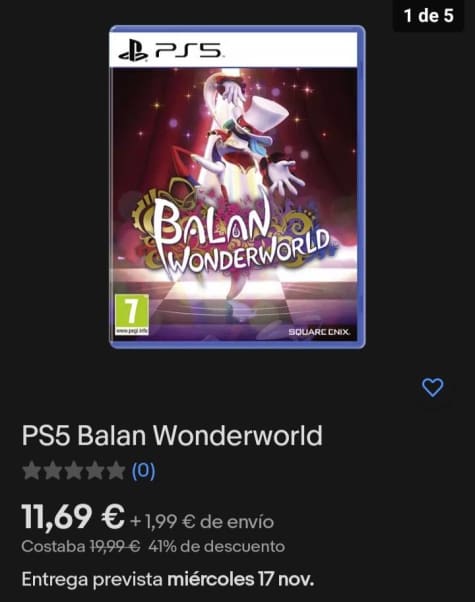The width and height of the screenshot is (475, 602).
Task: Add item to favorites with heart icon
Action: (x=433, y=387)
